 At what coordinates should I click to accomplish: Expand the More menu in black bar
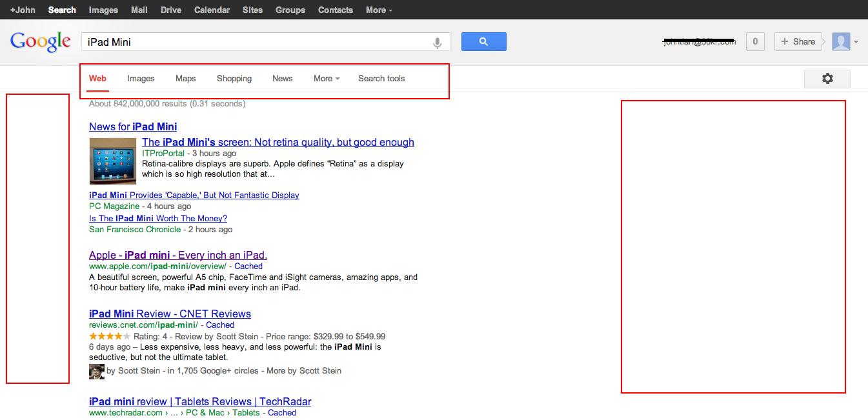pos(379,10)
